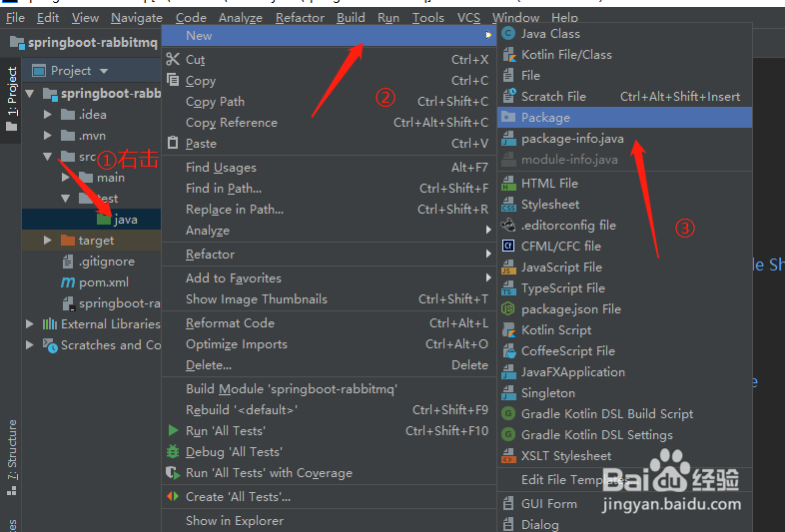
Task: Open the Structure tool window tab
Action: [x=12, y=457]
